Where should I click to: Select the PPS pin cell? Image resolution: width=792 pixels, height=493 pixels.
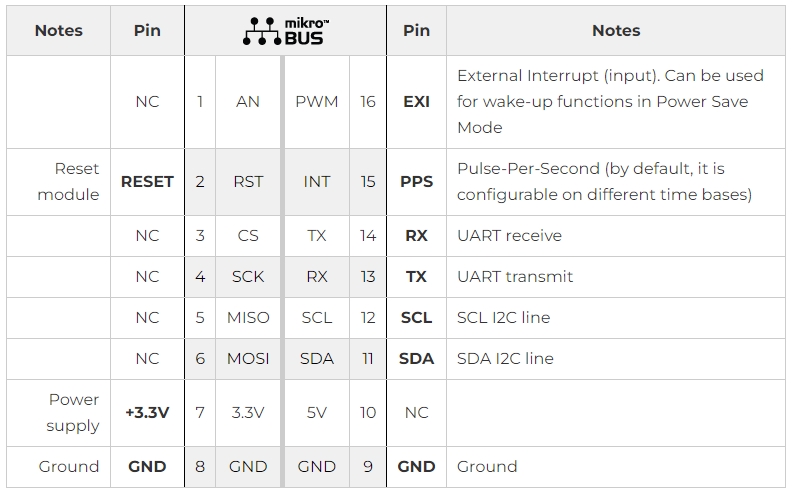point(416,182)
